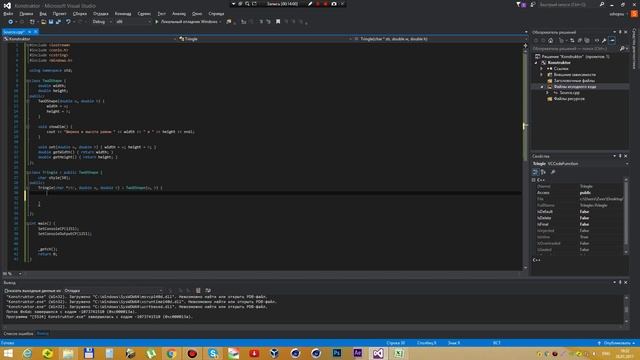Viewport: 640px width, 360px height.
Task: Open Skype from the taskbar
Action: (x=213, y=353)
